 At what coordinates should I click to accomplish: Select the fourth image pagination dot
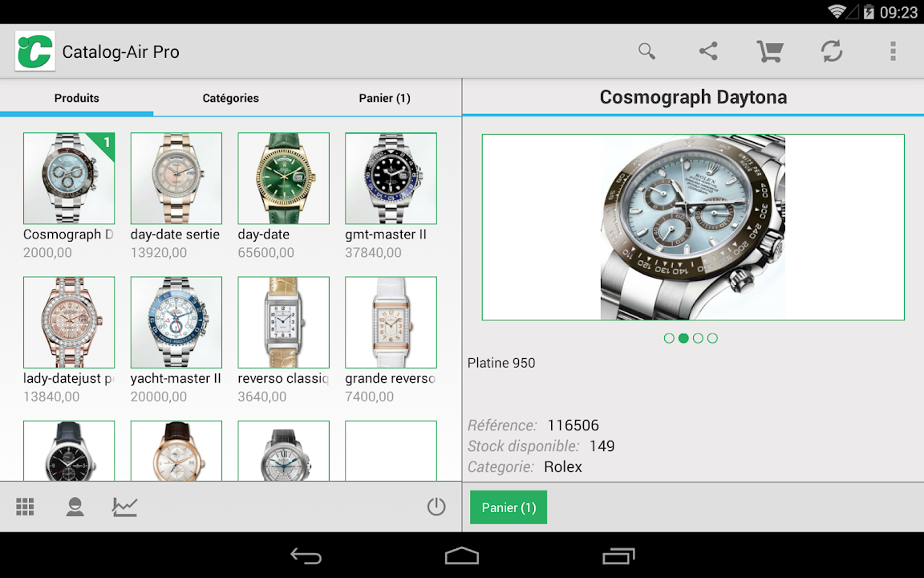712,338
